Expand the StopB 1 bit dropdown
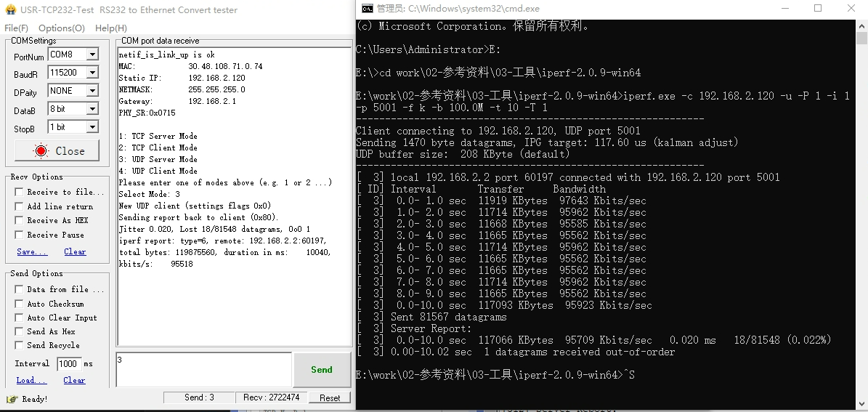 [x=92, y=127]
